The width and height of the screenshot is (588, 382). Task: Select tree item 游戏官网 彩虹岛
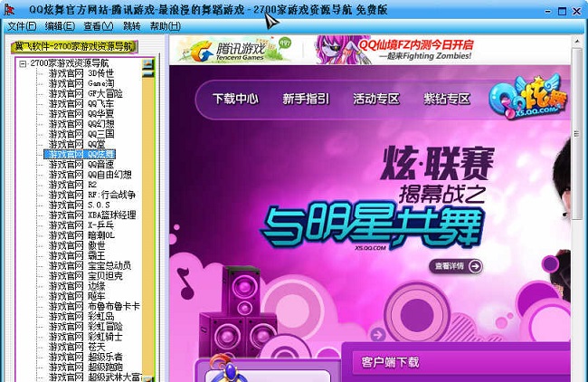pos(81,316)
